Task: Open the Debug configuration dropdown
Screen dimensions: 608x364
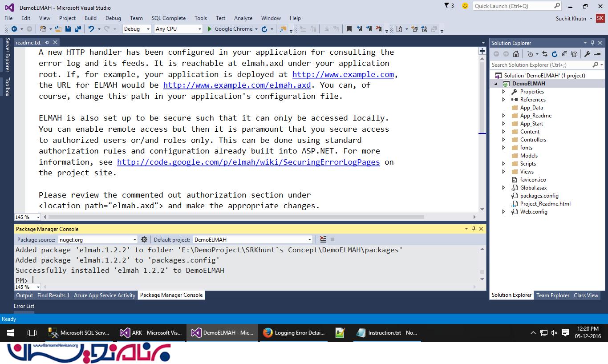Action: (137, 29)
